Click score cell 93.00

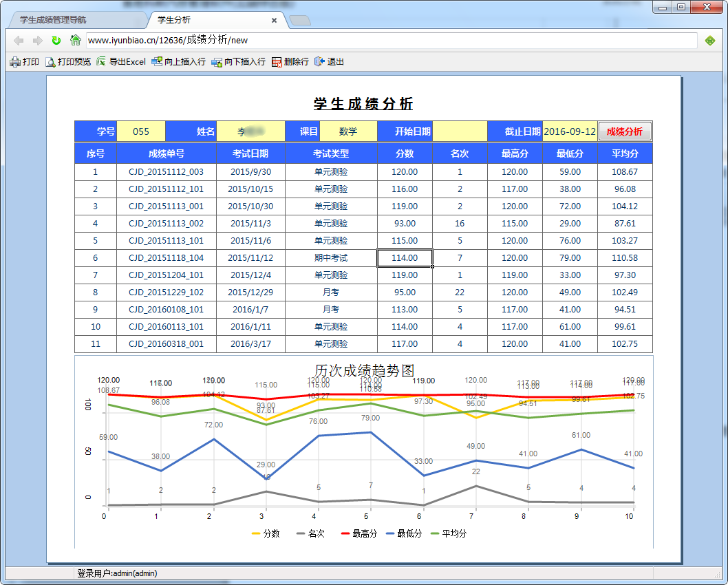point(405,223)
